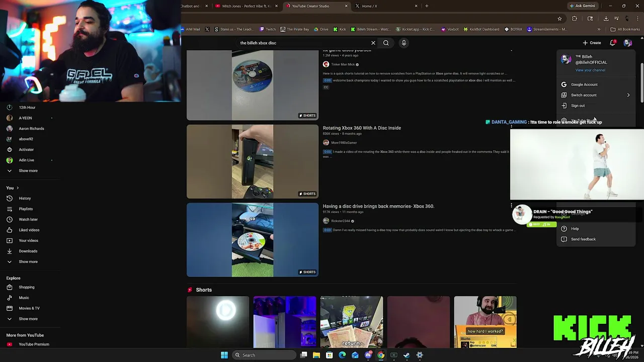Open the Voxbot bookmark

450,29
